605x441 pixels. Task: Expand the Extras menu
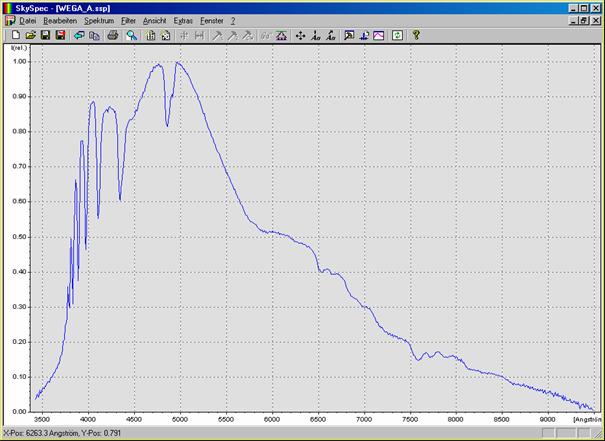pyautogui.click(x=184, y=20)
